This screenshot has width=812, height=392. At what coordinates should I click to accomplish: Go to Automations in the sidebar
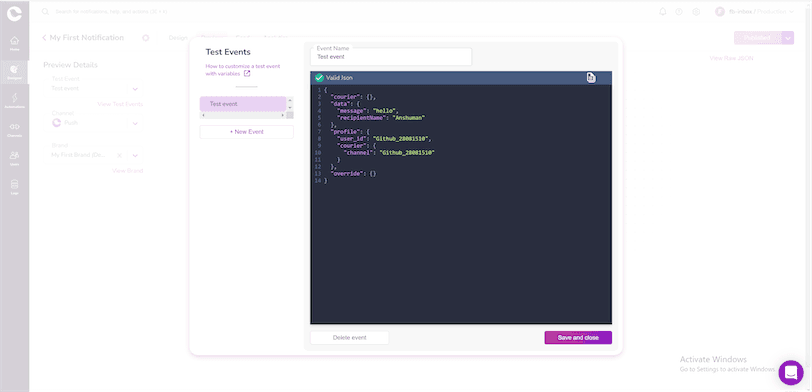14,100
